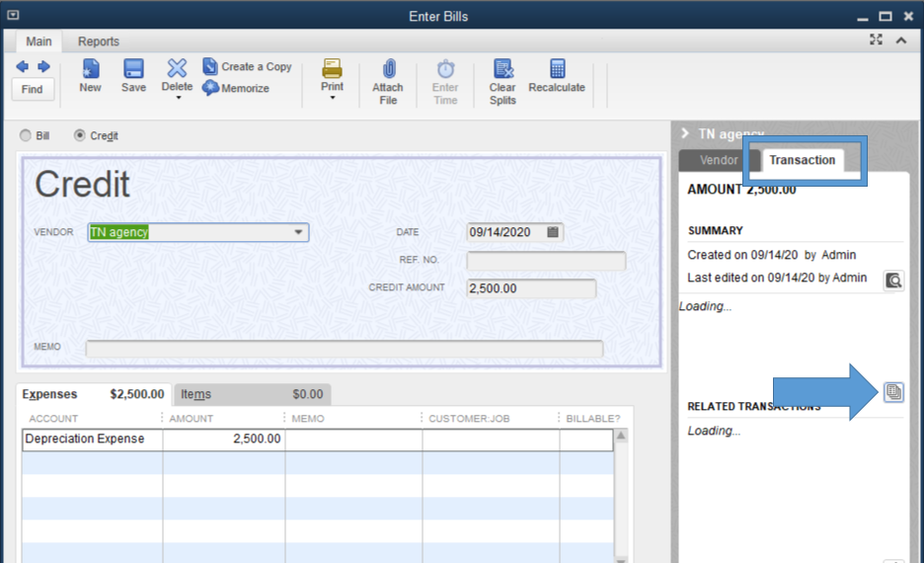924x563 pixels.
Task: Open the Vendor tab in side panel
Action: (719, 160)
